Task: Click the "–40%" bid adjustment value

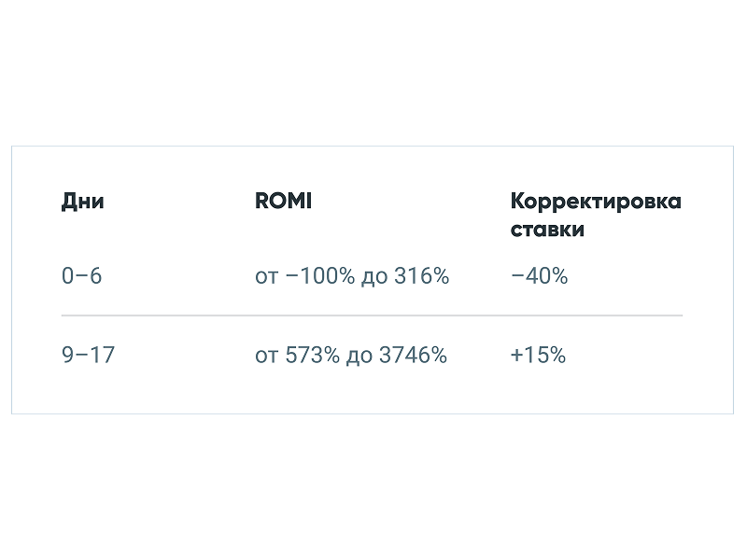Action: click(539, 276)
